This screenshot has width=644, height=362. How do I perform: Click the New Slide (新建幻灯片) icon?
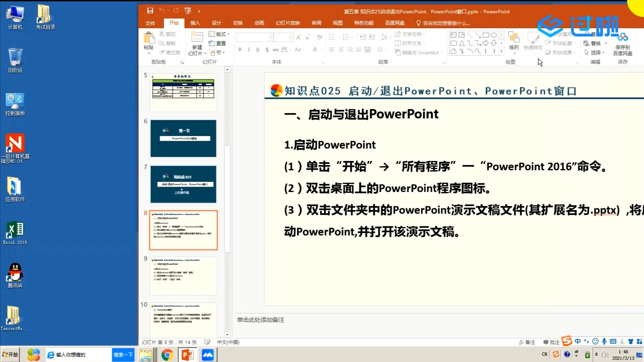[x=197, y=38]
